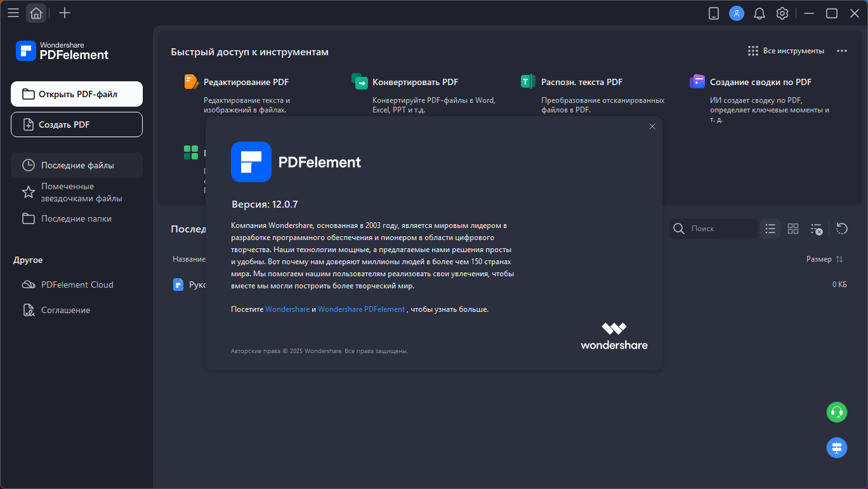868x489 pixels.
Task: Click the Поиск search field
Action: [720, 229]
